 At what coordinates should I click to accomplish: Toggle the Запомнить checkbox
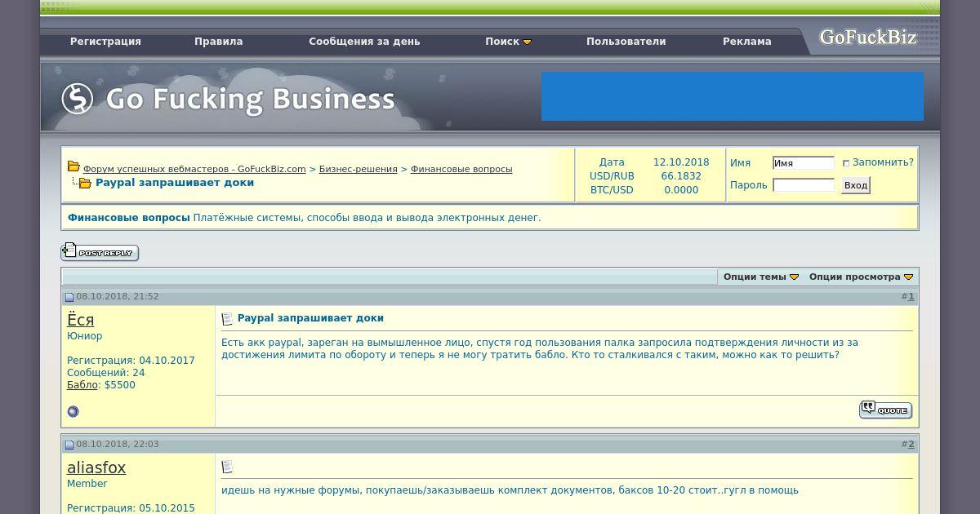(x=846, y=163)
